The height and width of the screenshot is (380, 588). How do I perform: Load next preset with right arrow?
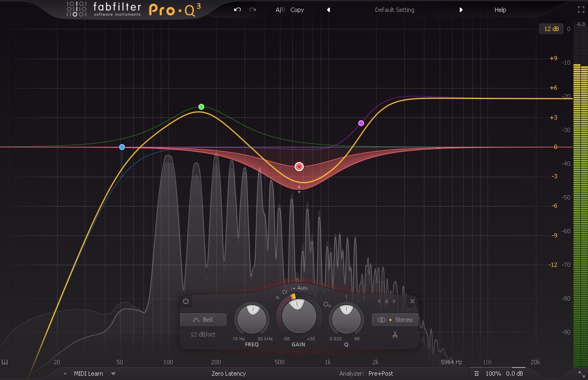click(461, 10)
